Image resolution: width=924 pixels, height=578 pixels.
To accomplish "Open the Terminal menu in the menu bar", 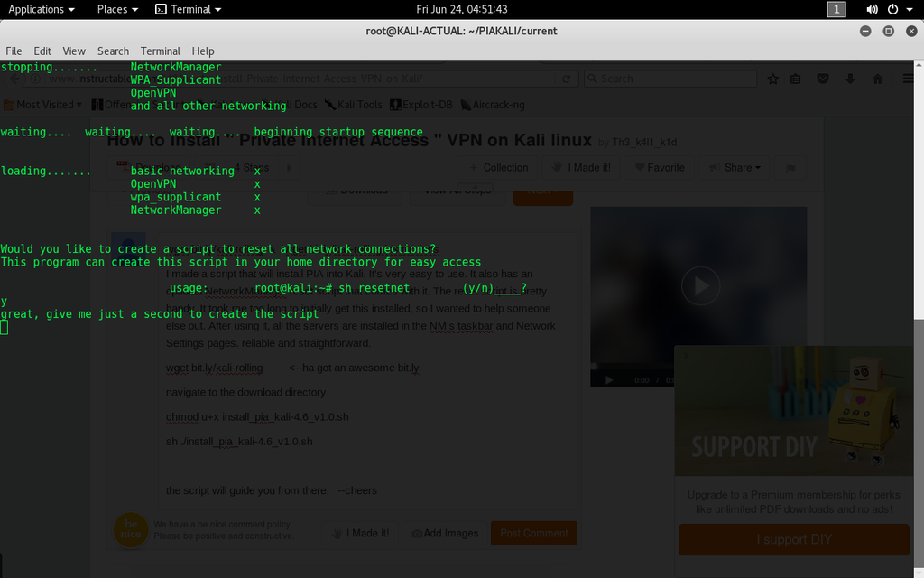I will click(161, 51).
